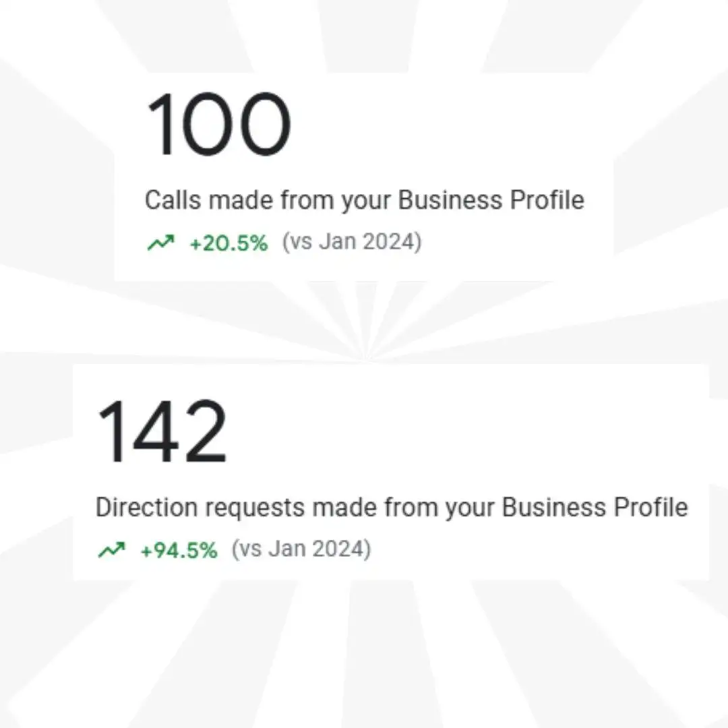This screenshot has width=728, height=728.
Task: Click the large 100 calls count
Action: tap(218, 125)
